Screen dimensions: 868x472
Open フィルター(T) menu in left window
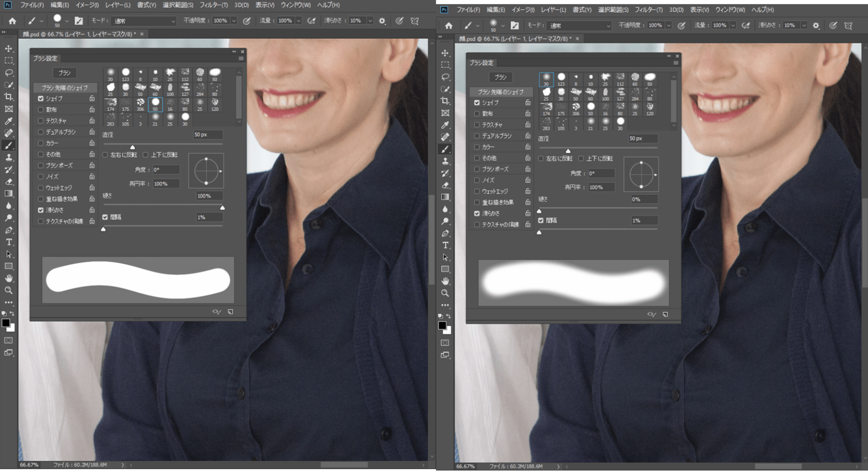point(213,5)
